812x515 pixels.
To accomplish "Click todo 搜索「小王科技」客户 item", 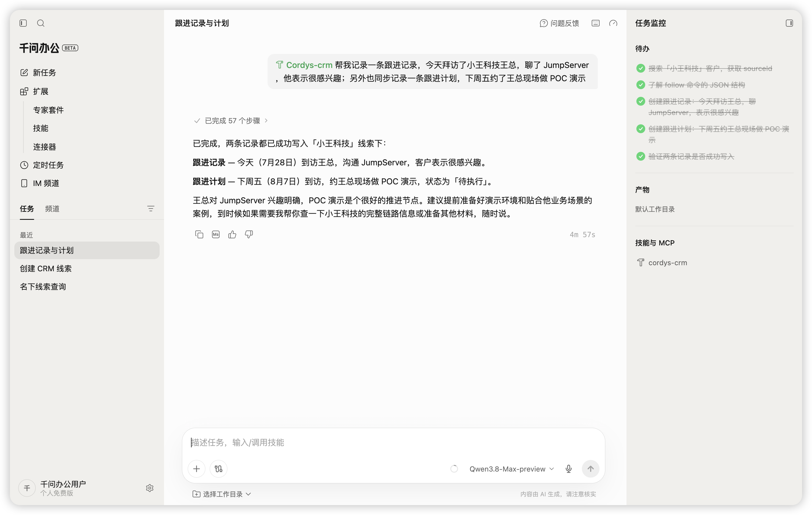I will tap(710, 69).
